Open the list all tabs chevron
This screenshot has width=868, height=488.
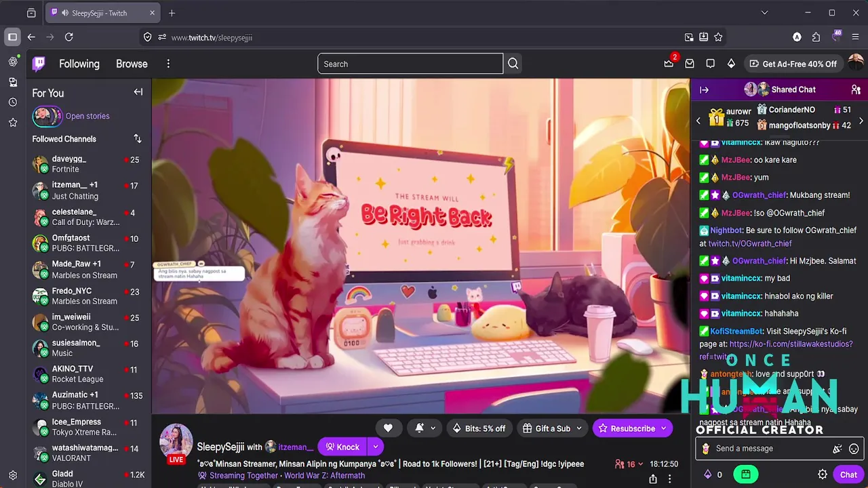764,13
